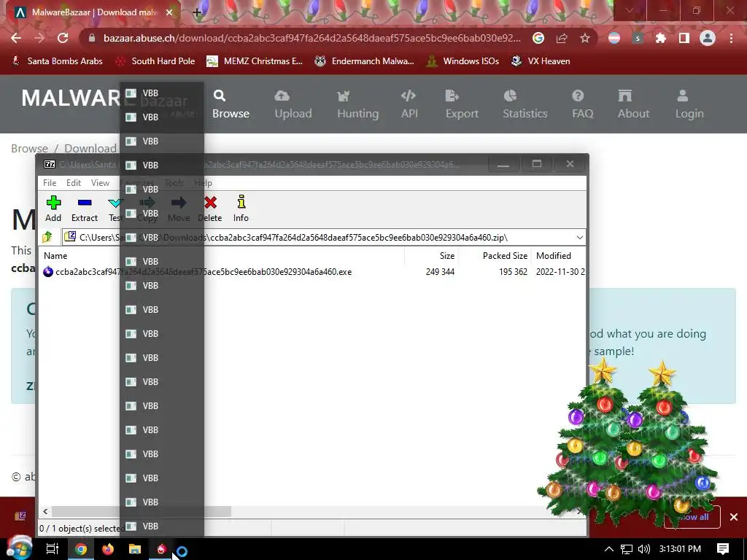The width and height of the screenshot is (747, 560).
Task: Click the Delete button in the 7-Zip toolbar
Action: (210, 209)
